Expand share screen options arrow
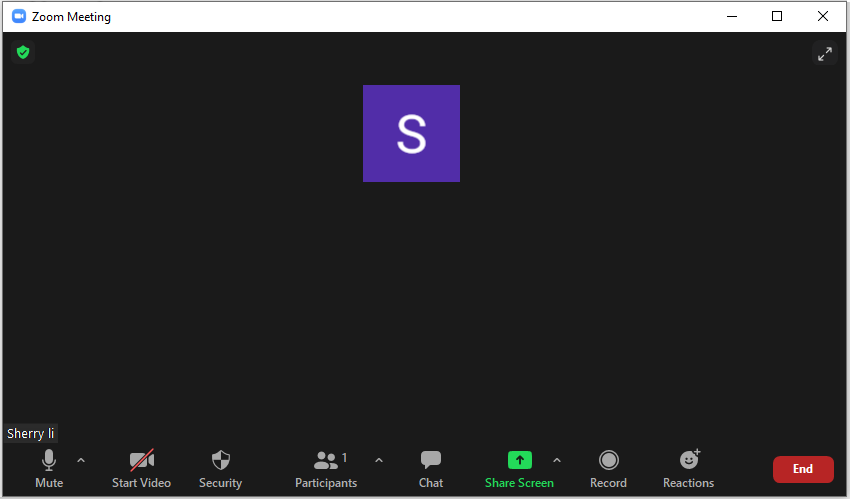 [557, 461]
